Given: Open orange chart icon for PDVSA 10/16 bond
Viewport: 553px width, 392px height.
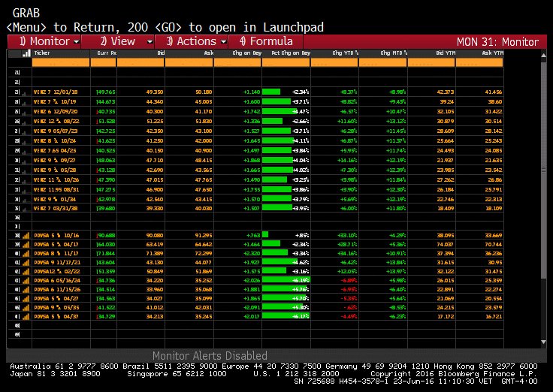Looking at the screenshot, I should point(26,236).
